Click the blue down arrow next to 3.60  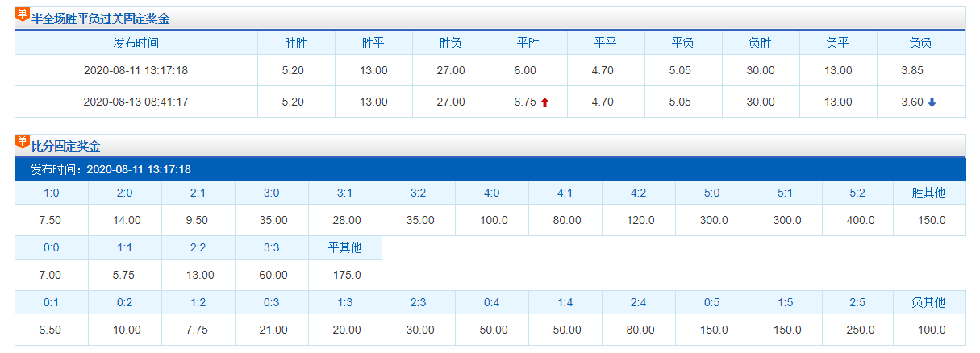932,102
